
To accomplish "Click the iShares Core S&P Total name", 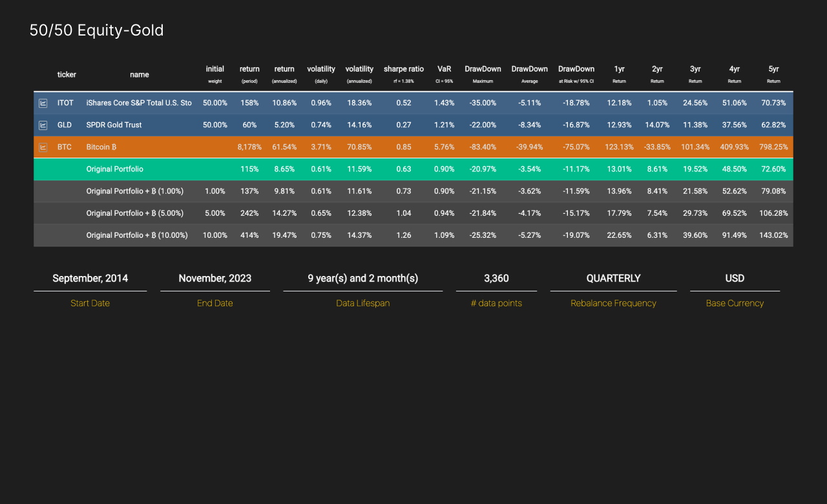I will pos(139,103).
